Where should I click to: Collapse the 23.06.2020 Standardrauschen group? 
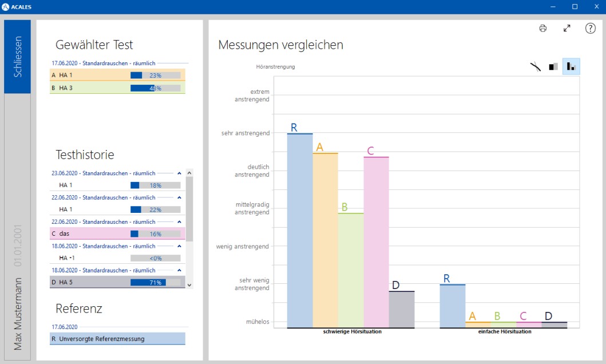pos(179,173)
